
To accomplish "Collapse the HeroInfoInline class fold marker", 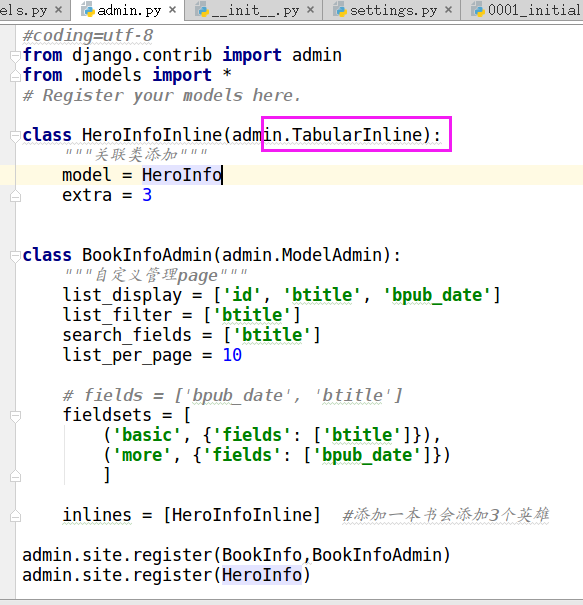I will pyautogui.click(x=15, y=136).
